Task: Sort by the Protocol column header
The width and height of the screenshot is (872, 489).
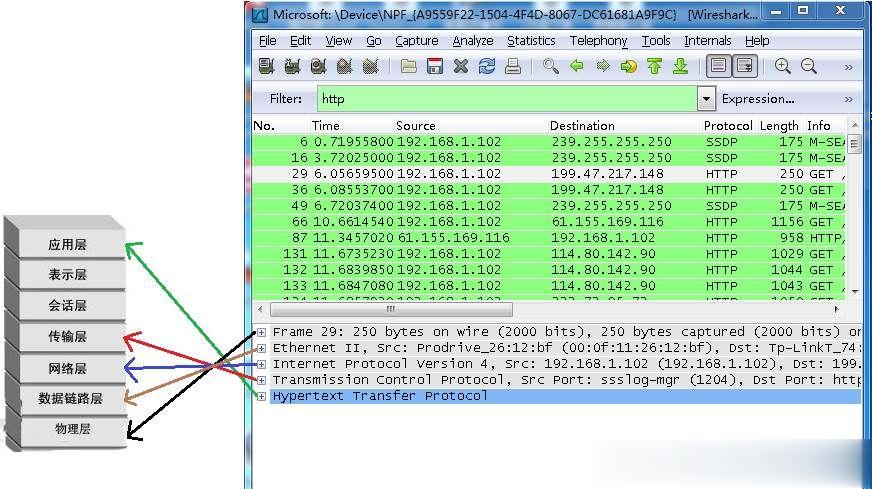Action: 728,126
